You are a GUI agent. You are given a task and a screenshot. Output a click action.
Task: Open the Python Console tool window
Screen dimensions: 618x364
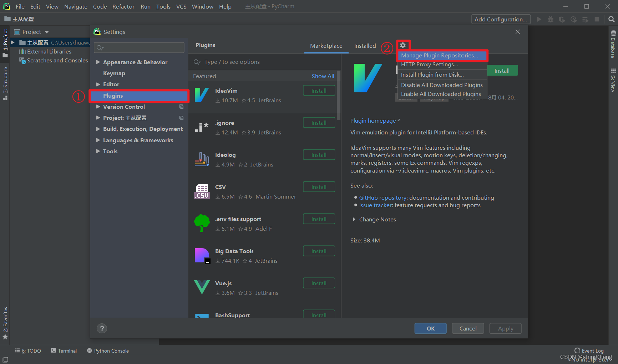(108, 351)
